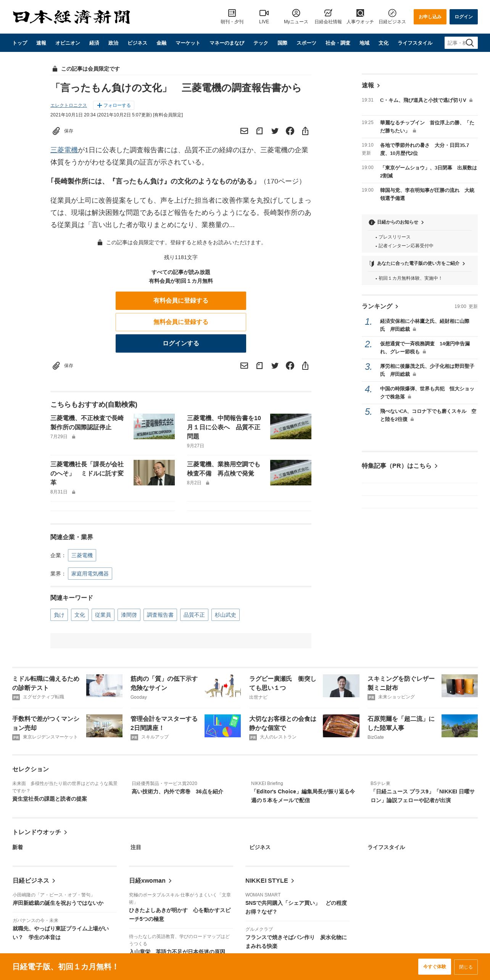
Task: Select the 三菱電機 company tag
Action: click(82, 555)
